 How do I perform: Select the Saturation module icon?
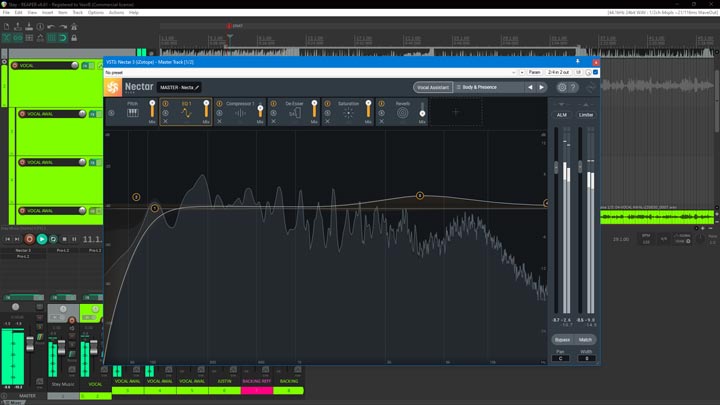tap(349, 113)
